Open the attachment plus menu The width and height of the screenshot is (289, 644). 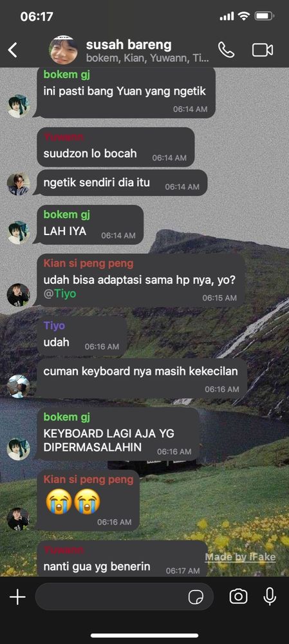point(17,597)
